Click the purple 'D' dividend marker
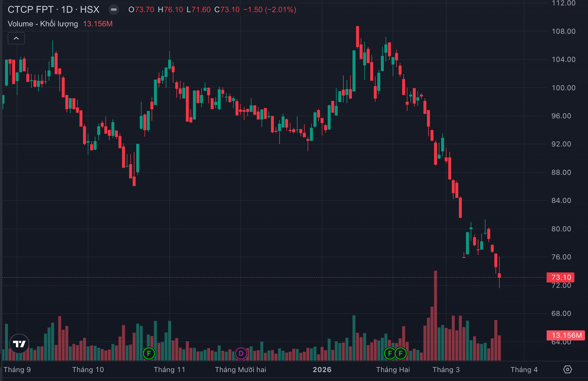 241,353
